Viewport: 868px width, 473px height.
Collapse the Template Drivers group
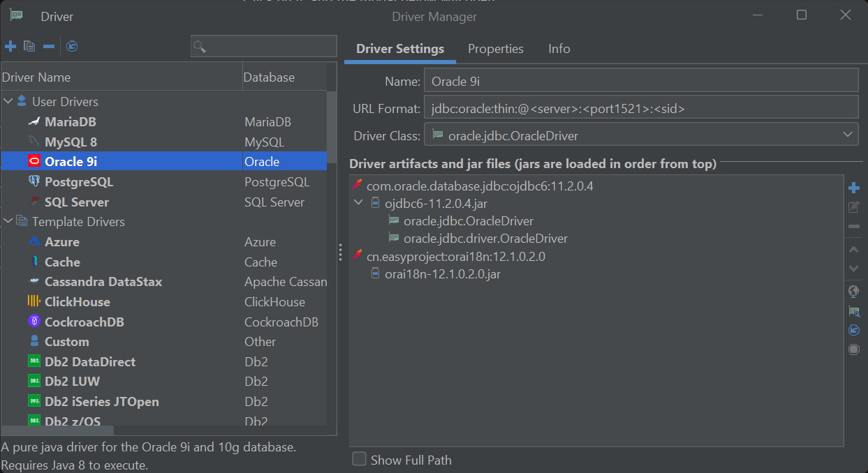click(8, 221)
